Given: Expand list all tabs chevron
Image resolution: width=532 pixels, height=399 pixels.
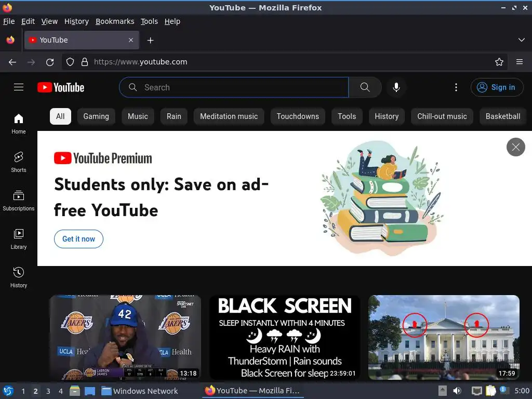Looking at the screenshot, I should [522, 40].
